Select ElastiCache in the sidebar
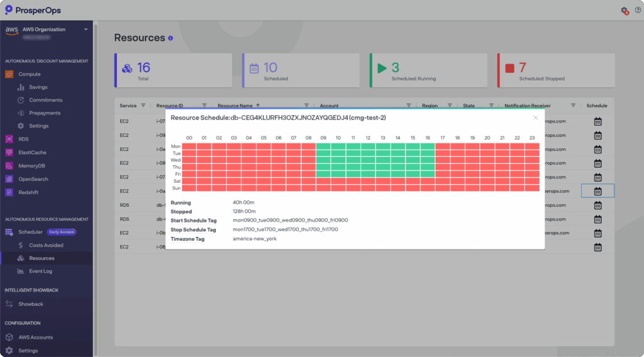Viewport: 644px width, 357px height. tap(32, 152)
